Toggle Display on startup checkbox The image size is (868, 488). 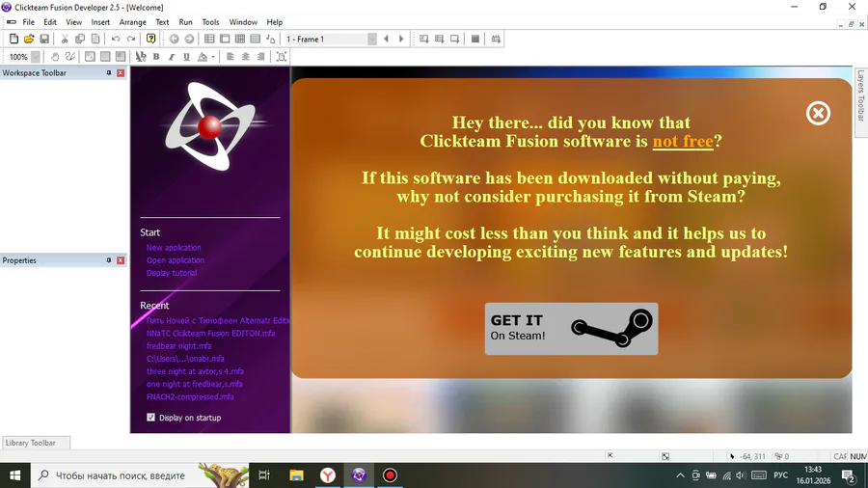point(150,418)
